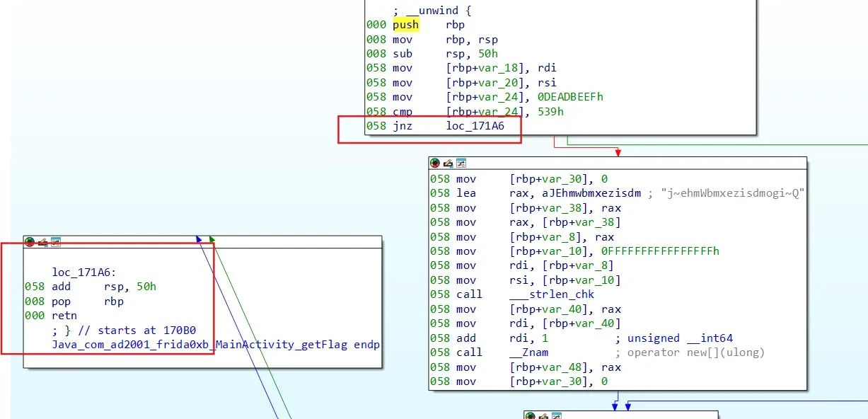Select the retn instruction
This screenshot has width=868, height=419.
64,316
